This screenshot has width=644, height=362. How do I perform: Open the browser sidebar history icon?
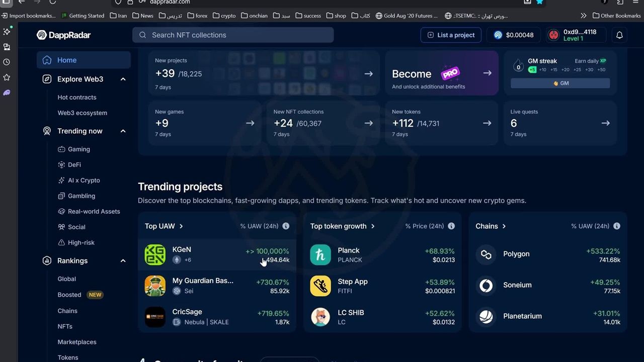click(x=7, y=62)
